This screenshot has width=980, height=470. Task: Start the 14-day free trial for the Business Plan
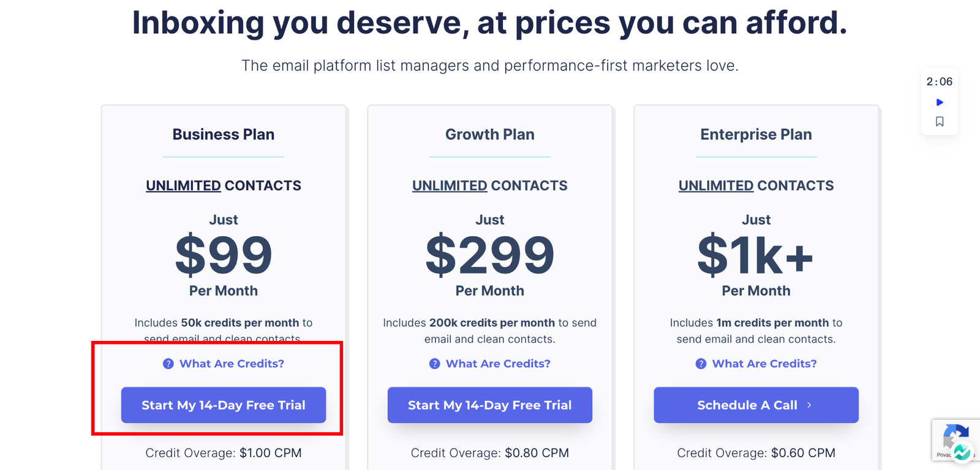(x=224, y=405)
